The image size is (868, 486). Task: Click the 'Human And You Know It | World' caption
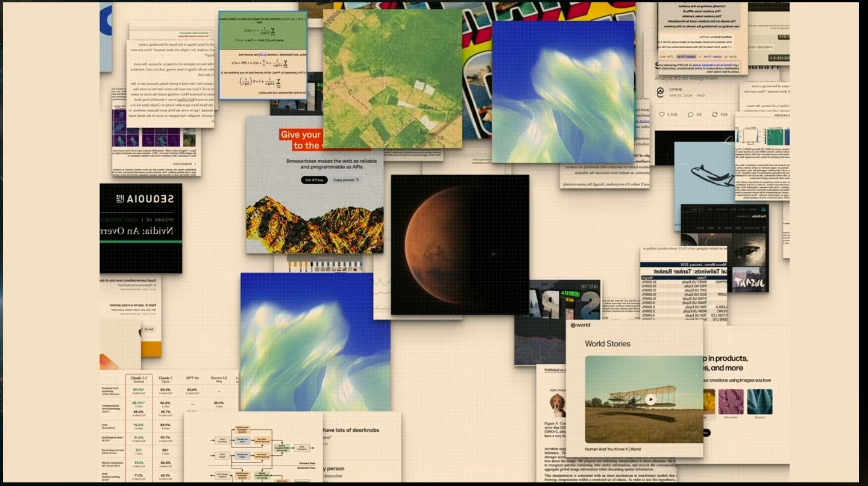pos(613,449)
